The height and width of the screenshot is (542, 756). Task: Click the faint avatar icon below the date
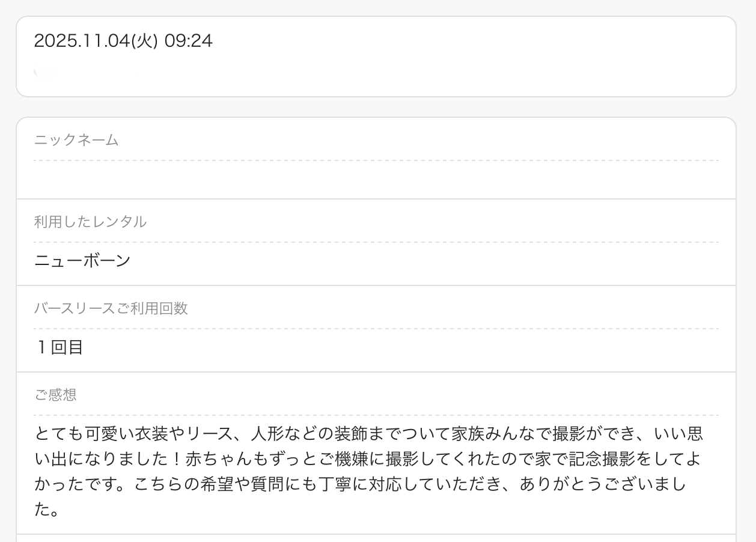43,73
